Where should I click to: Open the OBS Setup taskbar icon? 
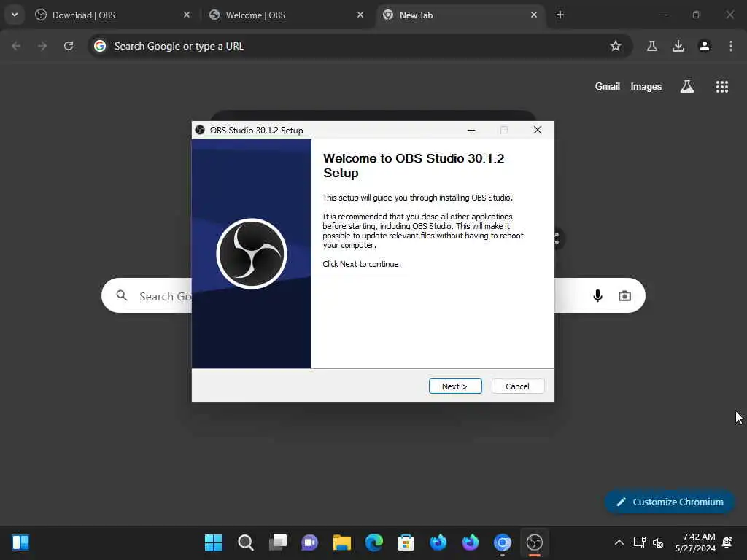coord(535,542)
